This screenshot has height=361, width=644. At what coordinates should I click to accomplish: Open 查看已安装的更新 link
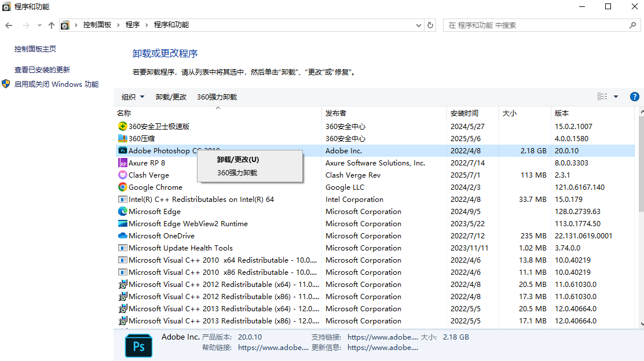click(x=42, y=69)
